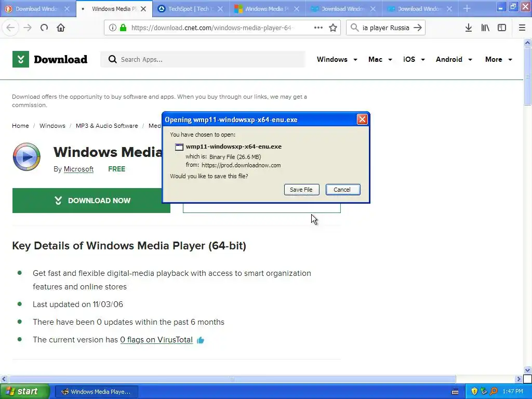Open a new tab with the plus icon
The height and width of the screenshot is (399, 532).
tap(467, 8)
